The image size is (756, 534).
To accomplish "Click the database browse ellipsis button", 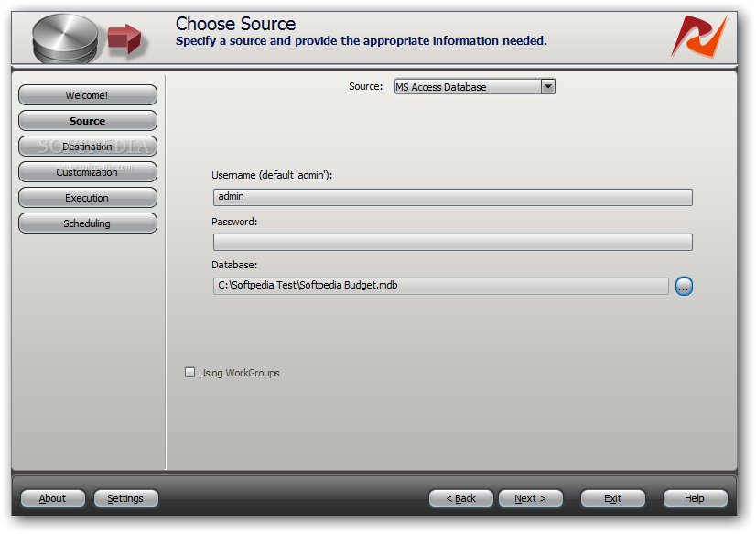I will click(684, 286).
